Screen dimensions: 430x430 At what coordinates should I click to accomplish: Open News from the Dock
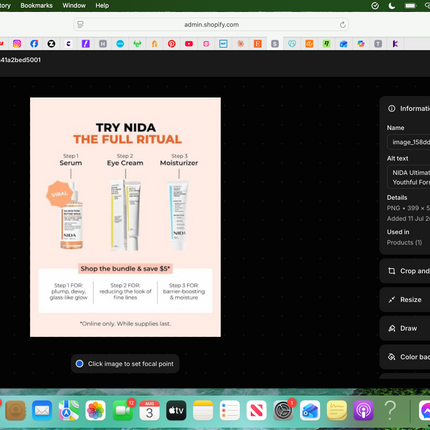(256, 411)
